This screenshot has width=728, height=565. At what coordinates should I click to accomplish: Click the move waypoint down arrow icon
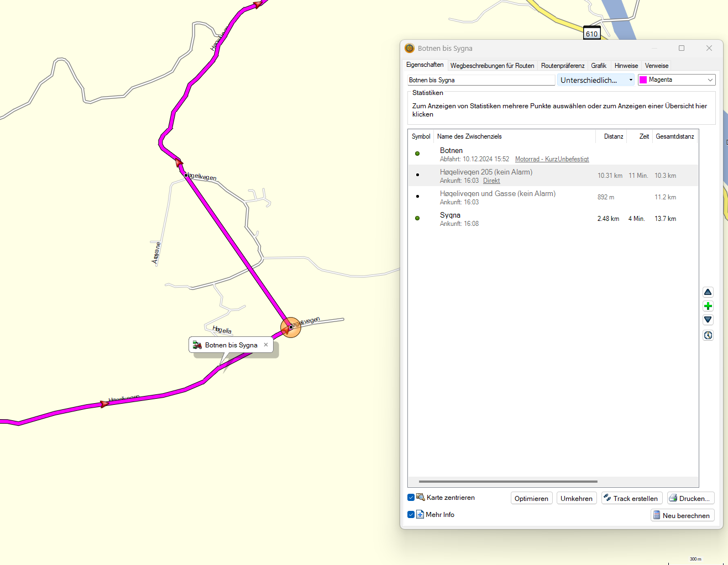pyautogui.click(x=708, y=320)
